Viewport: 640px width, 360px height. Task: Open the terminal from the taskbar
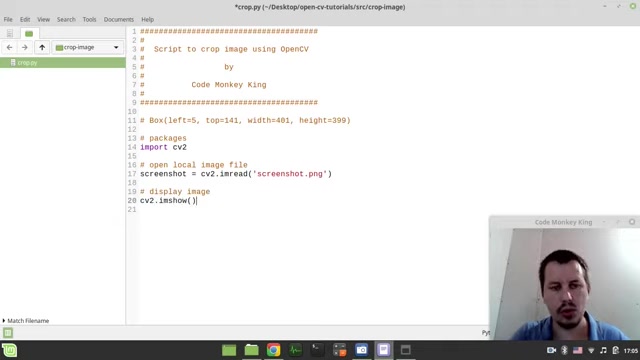point(317,350)
